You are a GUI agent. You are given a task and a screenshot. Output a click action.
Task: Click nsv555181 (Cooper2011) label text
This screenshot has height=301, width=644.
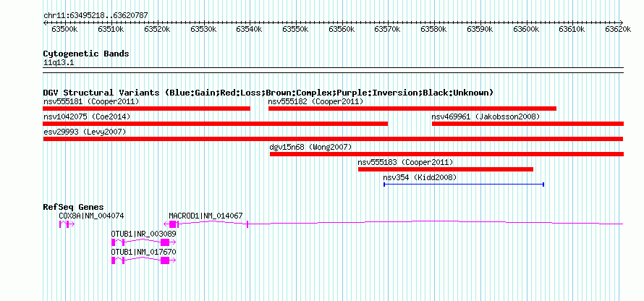[91, 101]
